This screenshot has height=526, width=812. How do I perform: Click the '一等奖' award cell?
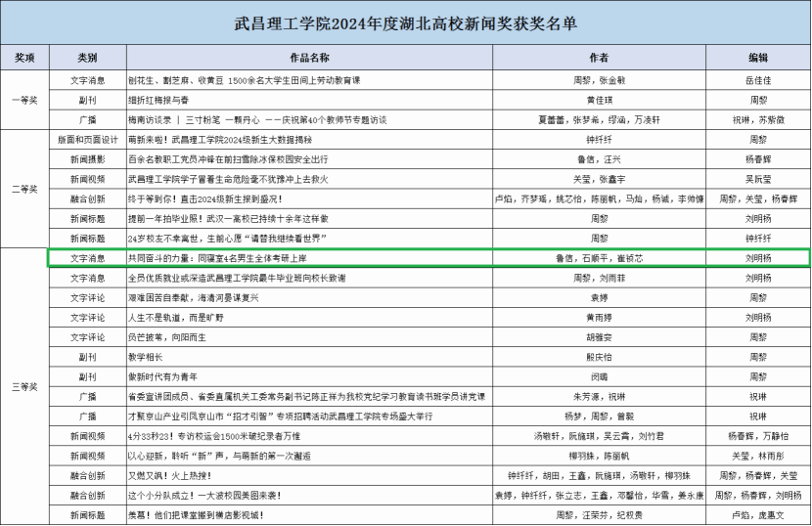point(24,100)
